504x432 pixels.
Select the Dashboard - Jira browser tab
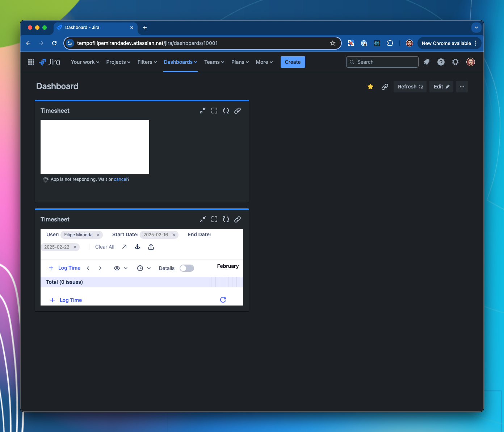(x=96, y=28)
